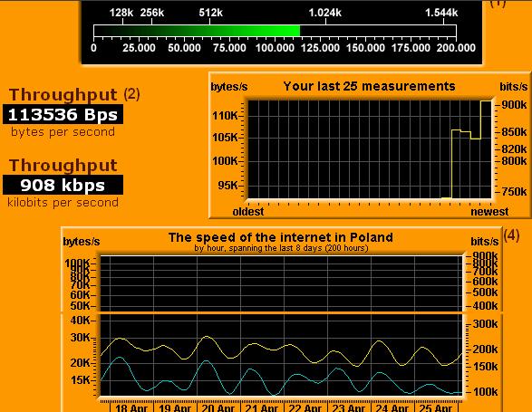The image size is (532, 412).
Task: Click the "20 Apr" date label
Action: (218, 408)
